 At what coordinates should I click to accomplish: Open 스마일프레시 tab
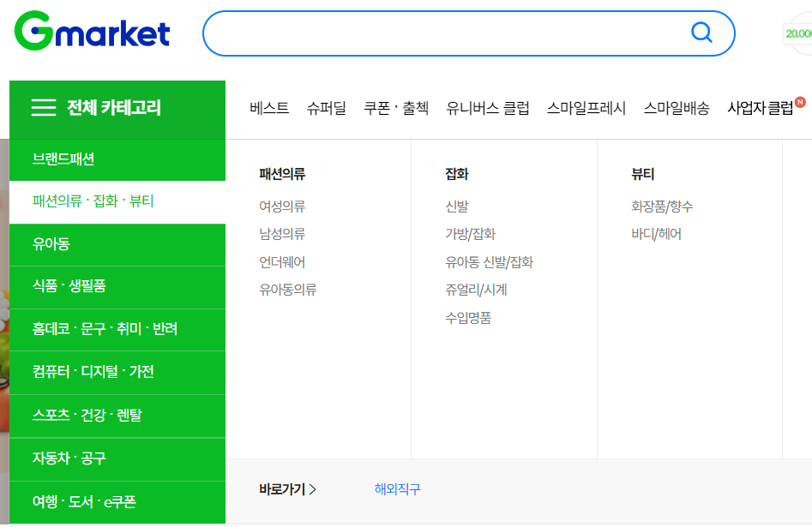click(586, 108)
